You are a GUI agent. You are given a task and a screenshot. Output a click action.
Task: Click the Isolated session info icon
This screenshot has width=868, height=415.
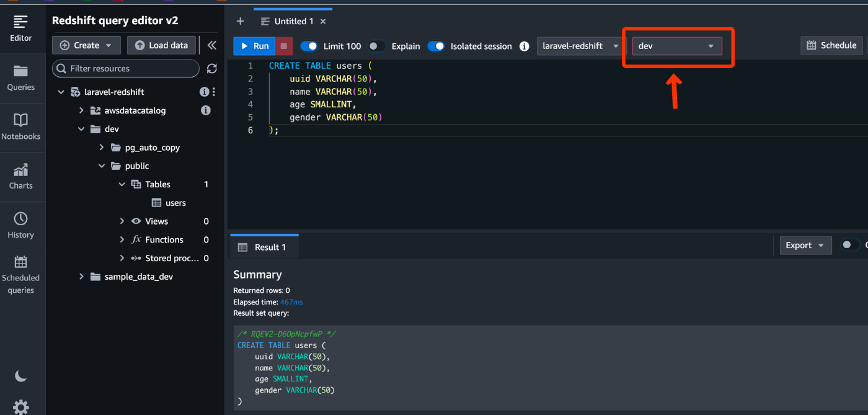524,46
